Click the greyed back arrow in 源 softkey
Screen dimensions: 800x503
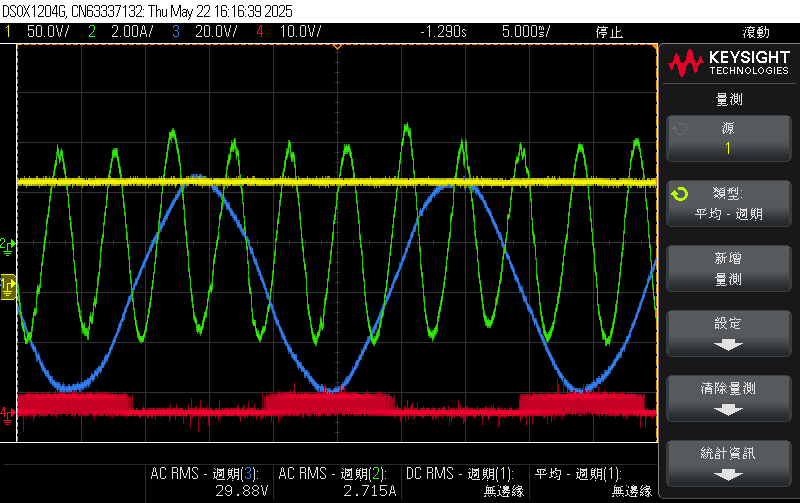click(680, 129)
